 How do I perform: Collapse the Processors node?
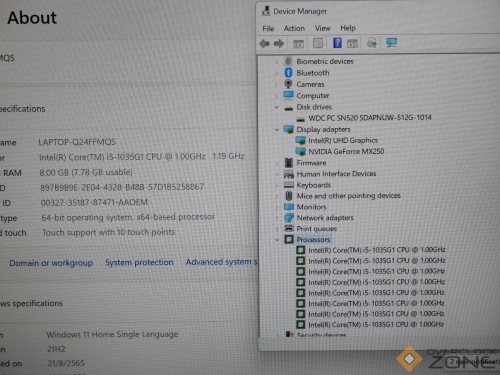pyautogui.click(x=277, y=239)
